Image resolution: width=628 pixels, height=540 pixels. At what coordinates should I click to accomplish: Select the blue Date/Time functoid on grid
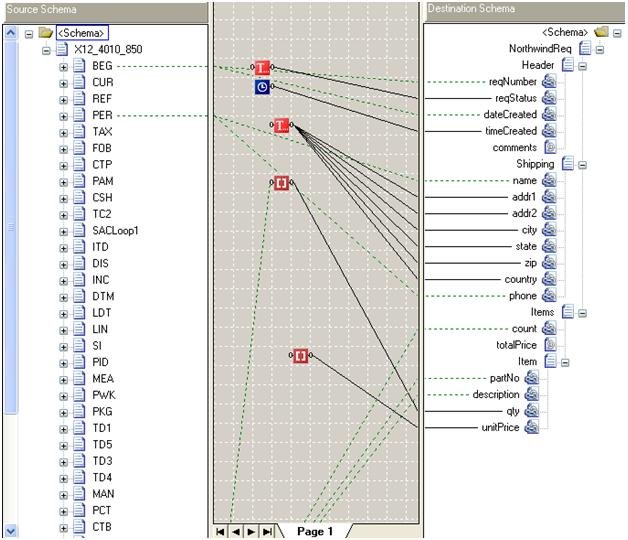(x=262, y=87)
